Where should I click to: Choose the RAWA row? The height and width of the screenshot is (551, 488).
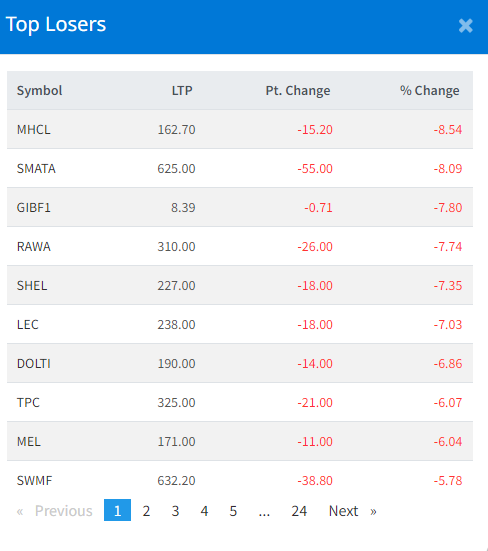click(240, 246)
